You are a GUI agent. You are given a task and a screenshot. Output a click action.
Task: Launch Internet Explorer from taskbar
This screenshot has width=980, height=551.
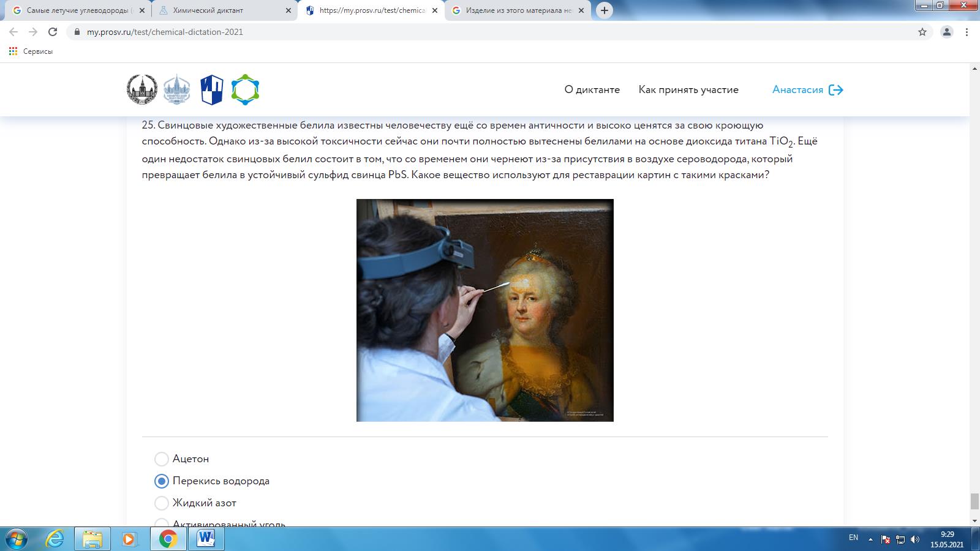click(55, 539)
